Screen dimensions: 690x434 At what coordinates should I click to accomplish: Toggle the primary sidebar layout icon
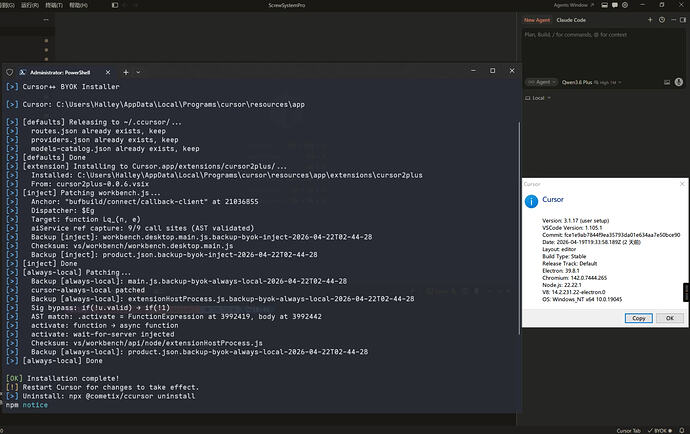pos(115,5)
